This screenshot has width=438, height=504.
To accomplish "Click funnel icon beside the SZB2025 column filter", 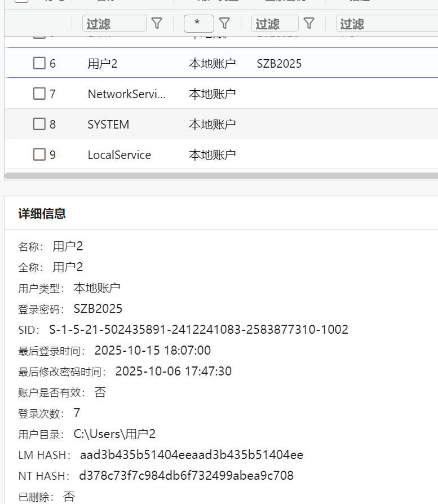I will pyautogui.click(x=309, y=23).
